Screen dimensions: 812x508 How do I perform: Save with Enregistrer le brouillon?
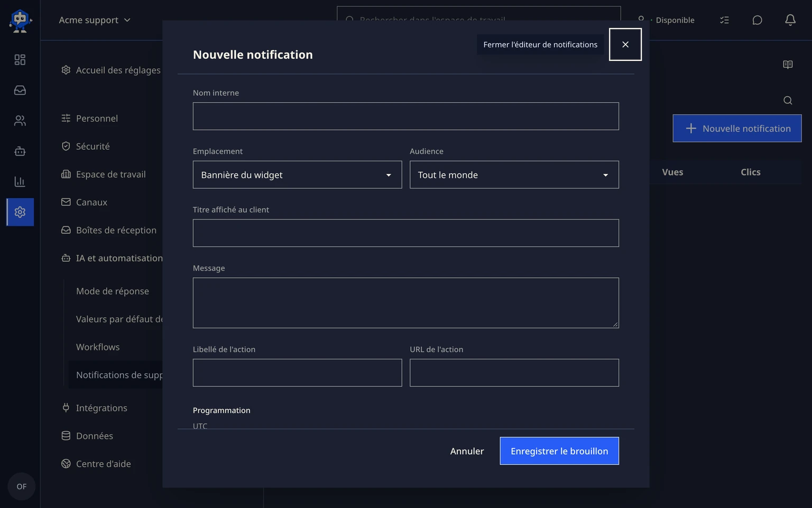[x=559, y=451]
